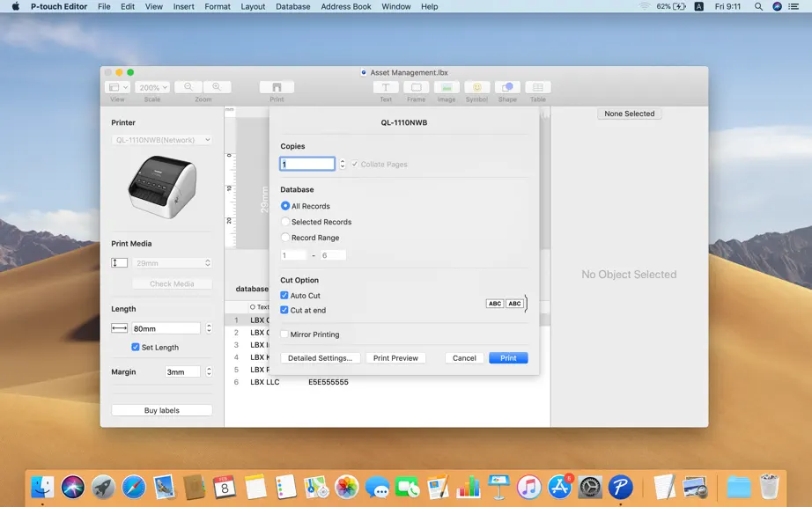Click the Copies stepper arrows

point(343,164)
